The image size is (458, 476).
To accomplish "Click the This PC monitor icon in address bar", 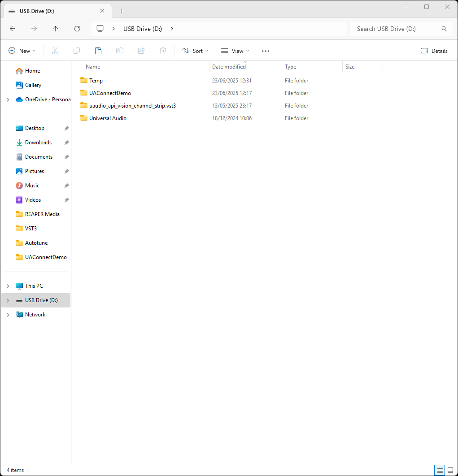I will (100, 29).
